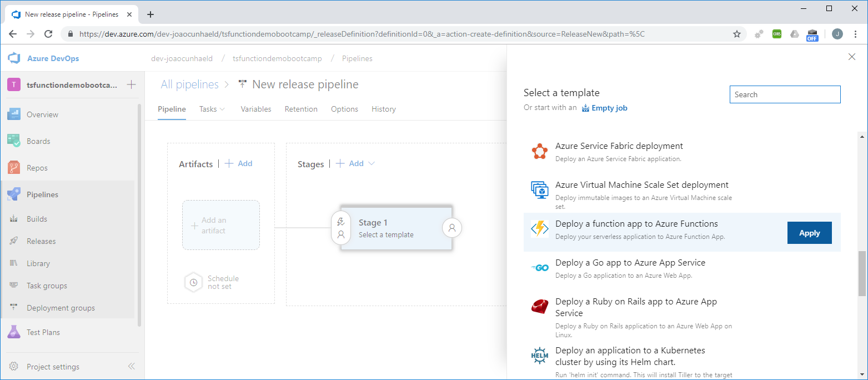Viewport: 868px width, 380px height.
Task: Open the Deployment groups icon
Action: [14, 308]
